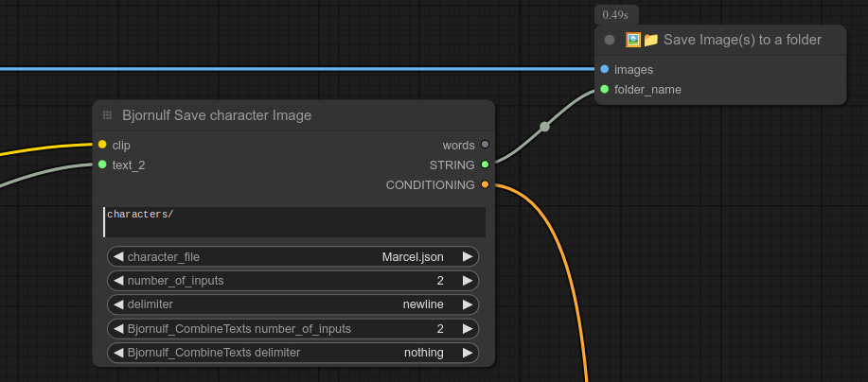The height and width of the screenshot is (382, 868).
Task: Decrease number_of_inputs with left arrow
Action: click(x=118, y=280)
